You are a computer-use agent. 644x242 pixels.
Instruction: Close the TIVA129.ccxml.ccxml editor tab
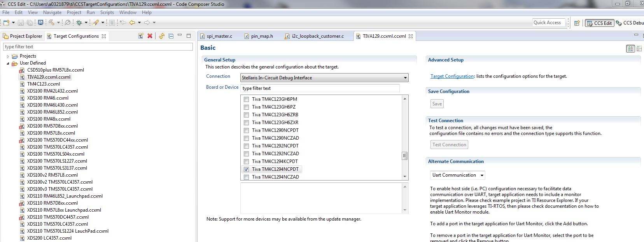[x=411, y=36]
